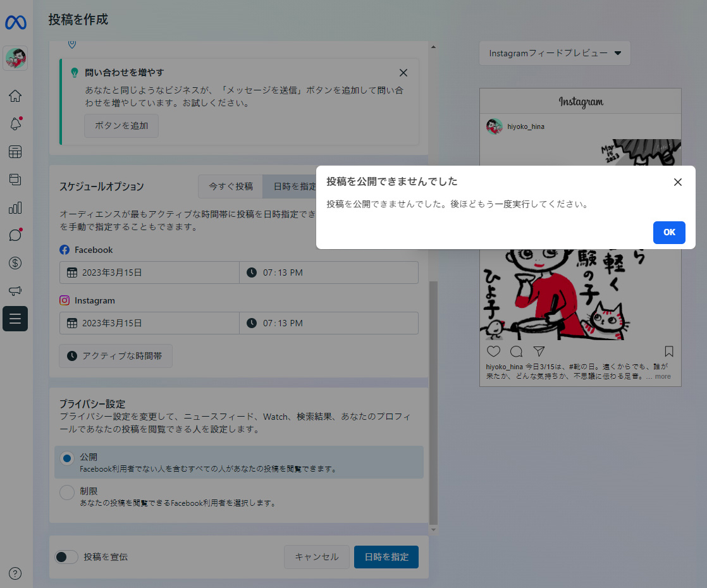The image size is (707, 588).
Task: Open the Inbox chat bubble icon
Action: click(x=15, y=235)
